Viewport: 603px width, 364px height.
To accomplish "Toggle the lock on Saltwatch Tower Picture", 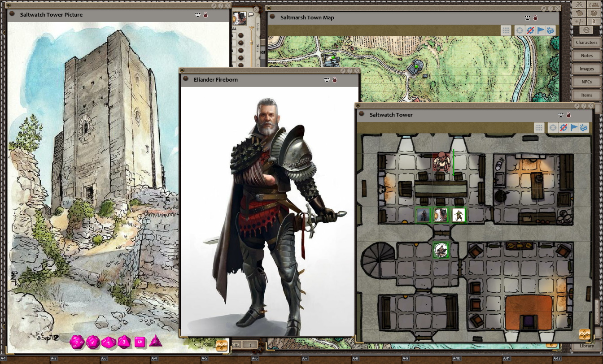I will (x=205, y=15).
